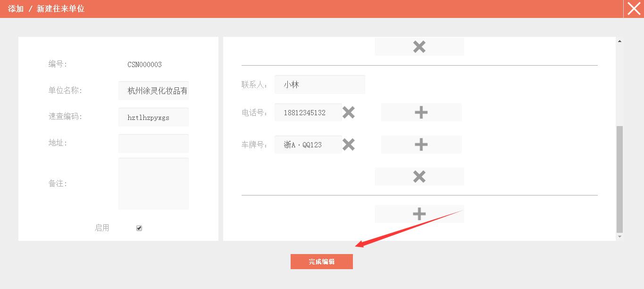Click the 车牌号 field with 浙A·QQ123

308,144
